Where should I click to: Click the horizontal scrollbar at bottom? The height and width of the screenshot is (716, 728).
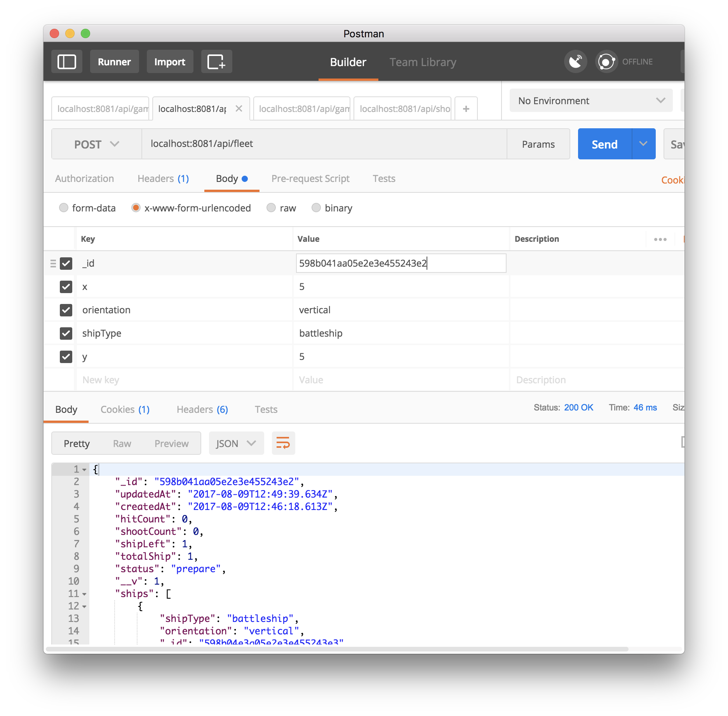(x=337, y=649)
